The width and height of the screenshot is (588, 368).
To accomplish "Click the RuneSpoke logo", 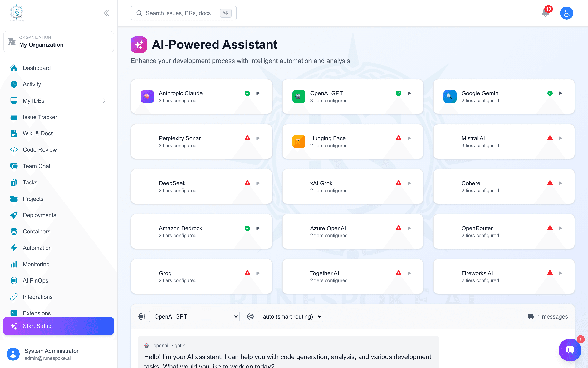I will click(17, 13).
